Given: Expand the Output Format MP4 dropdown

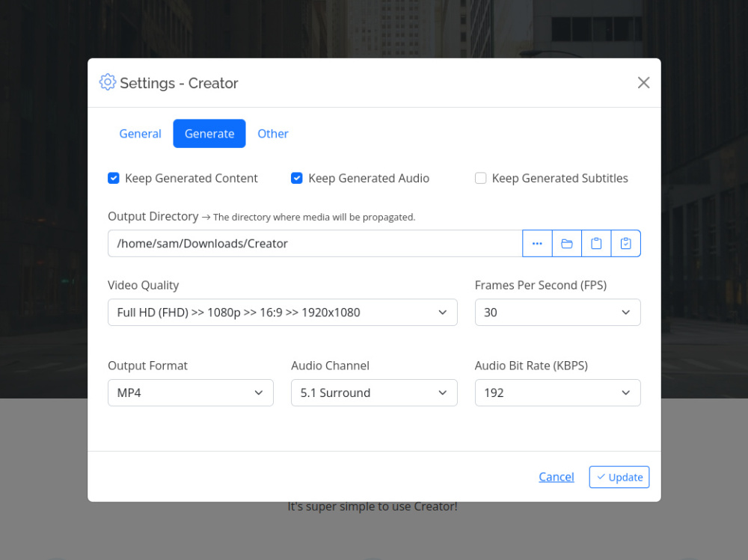Looking at the screenshot, I should point(190,393).
